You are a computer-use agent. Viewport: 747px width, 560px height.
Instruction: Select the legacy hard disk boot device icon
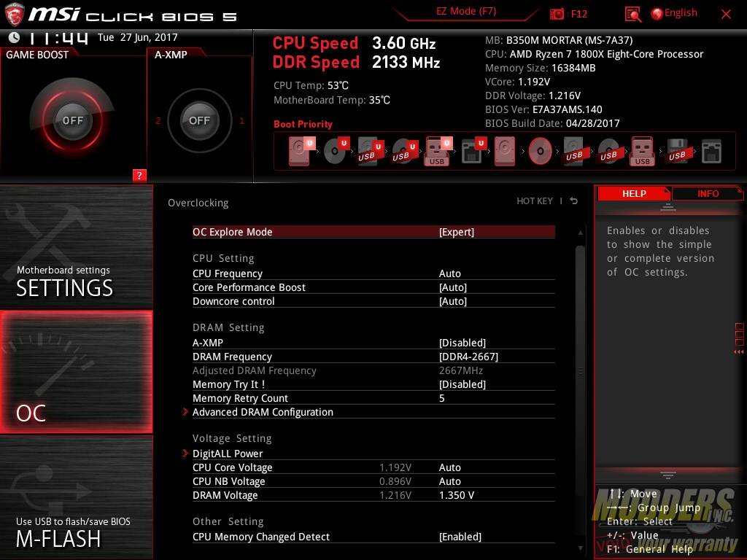pos(505,151)
